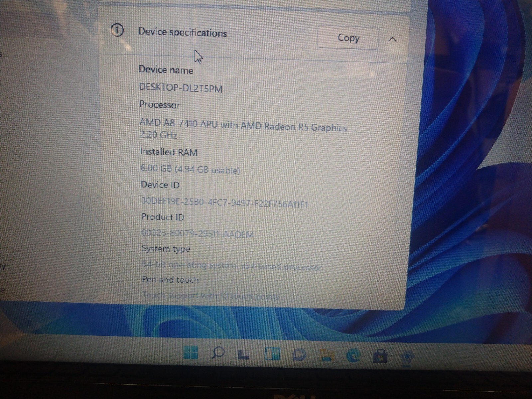Click the 64-bit operating system value
532x399 pixels.
(232, 266)
